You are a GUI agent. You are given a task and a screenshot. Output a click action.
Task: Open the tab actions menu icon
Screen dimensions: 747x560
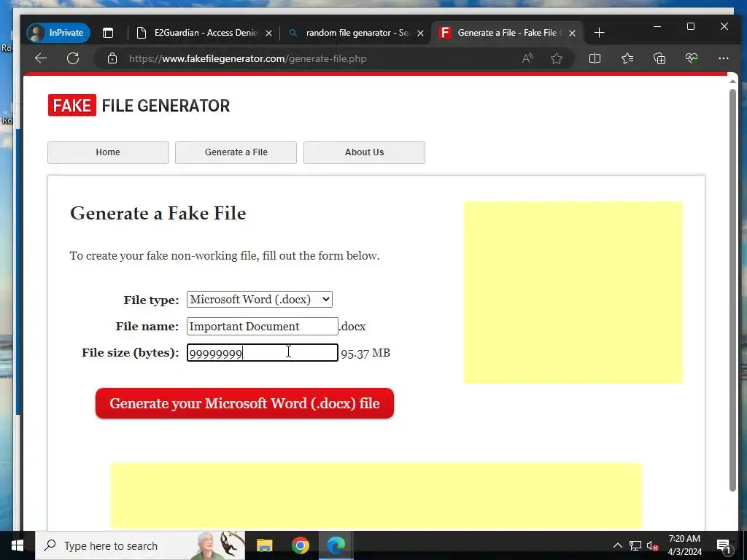(108, 33)
